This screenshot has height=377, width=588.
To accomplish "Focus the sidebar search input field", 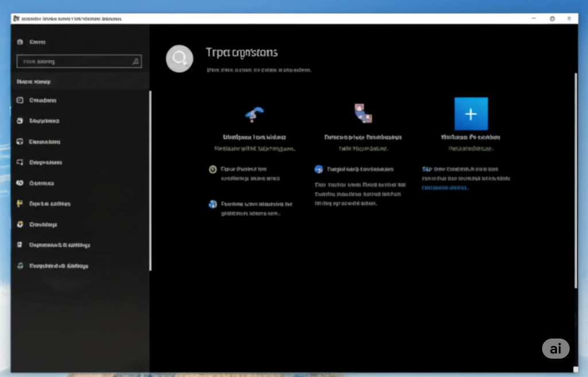I will coord(79,61).
